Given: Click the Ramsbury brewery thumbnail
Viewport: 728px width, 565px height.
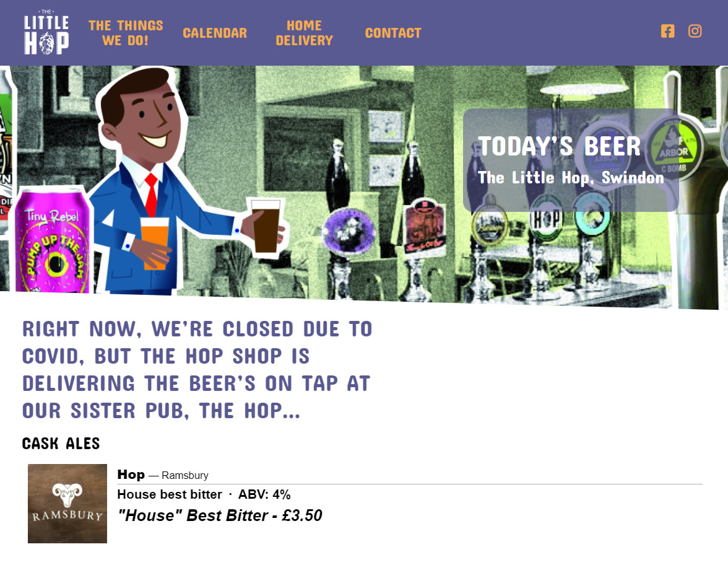Looking at the screenshot, I should pyautogui.click(x=67, y=504).
